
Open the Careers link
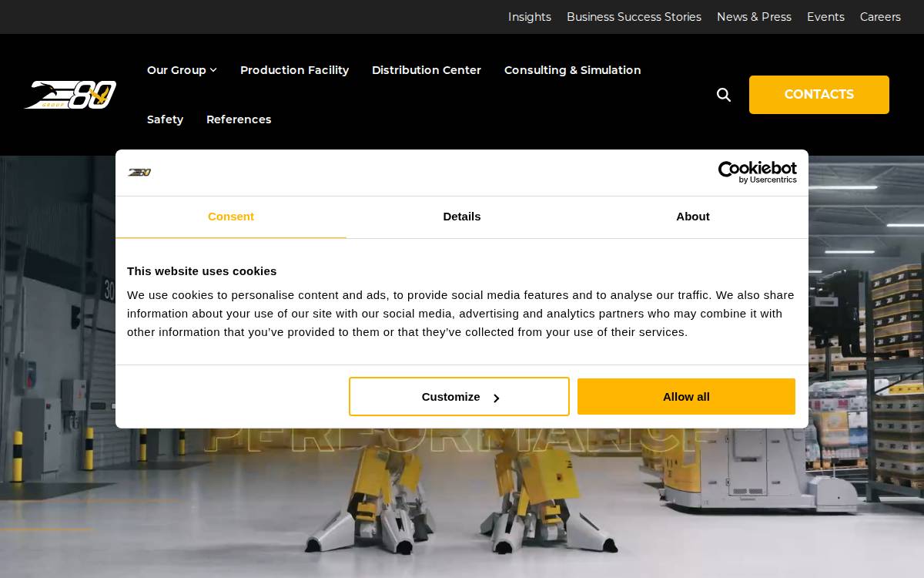880,17
